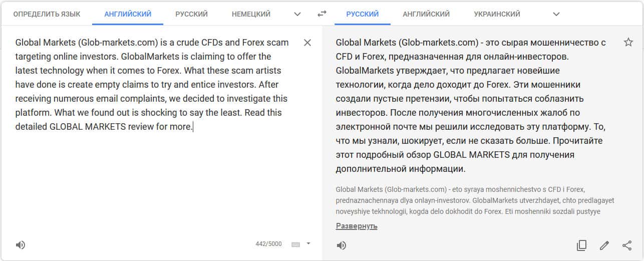
Task: Swap source and target languages
Action: pyautogui.click(x=322, y=14)
